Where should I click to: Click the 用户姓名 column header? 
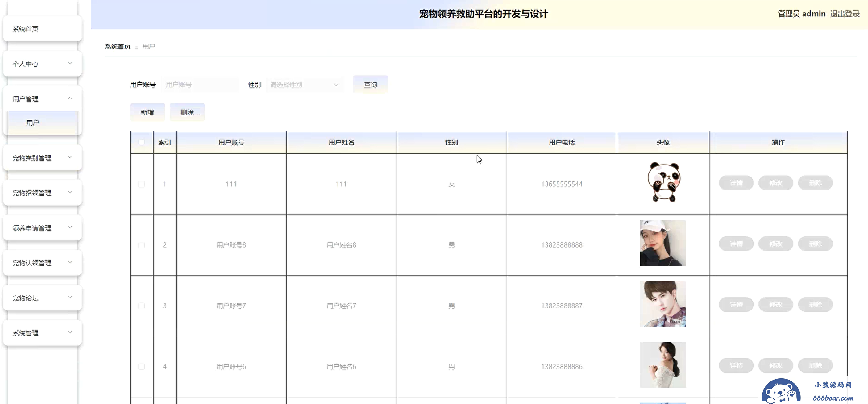click(x=341, y=142)
